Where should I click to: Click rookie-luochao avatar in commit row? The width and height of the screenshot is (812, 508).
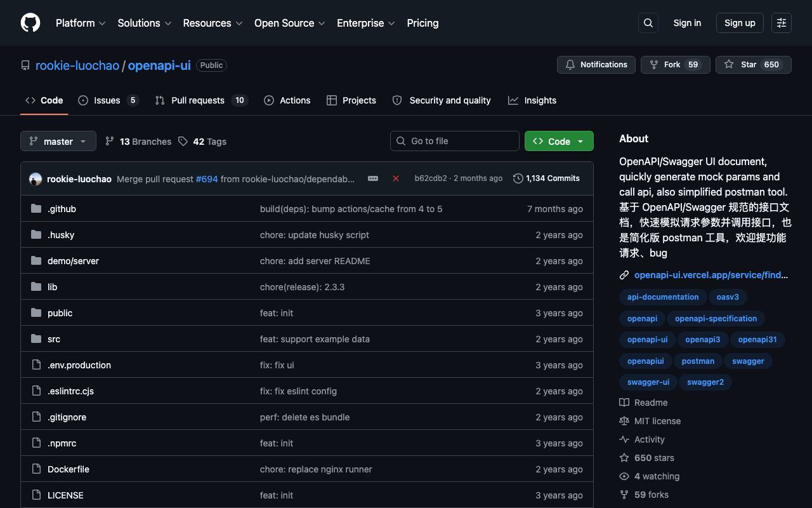point(36,179)
